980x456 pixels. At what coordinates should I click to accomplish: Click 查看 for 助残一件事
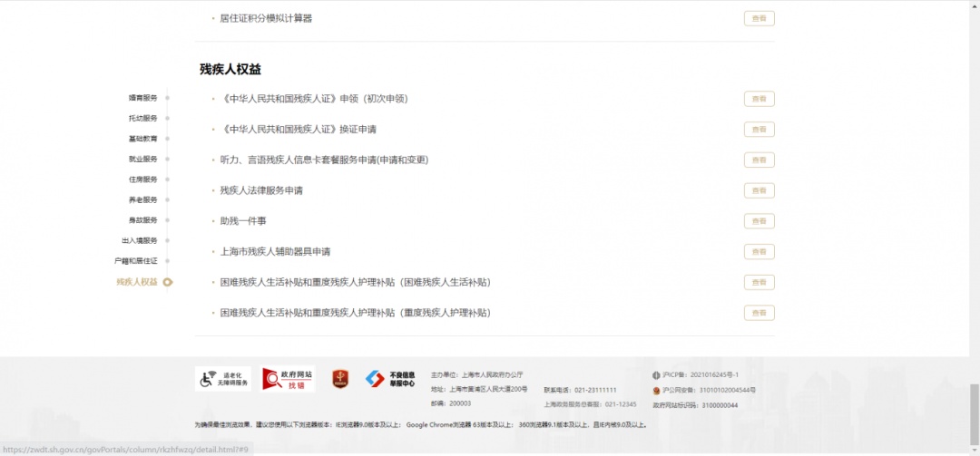(x=759, y=221)
